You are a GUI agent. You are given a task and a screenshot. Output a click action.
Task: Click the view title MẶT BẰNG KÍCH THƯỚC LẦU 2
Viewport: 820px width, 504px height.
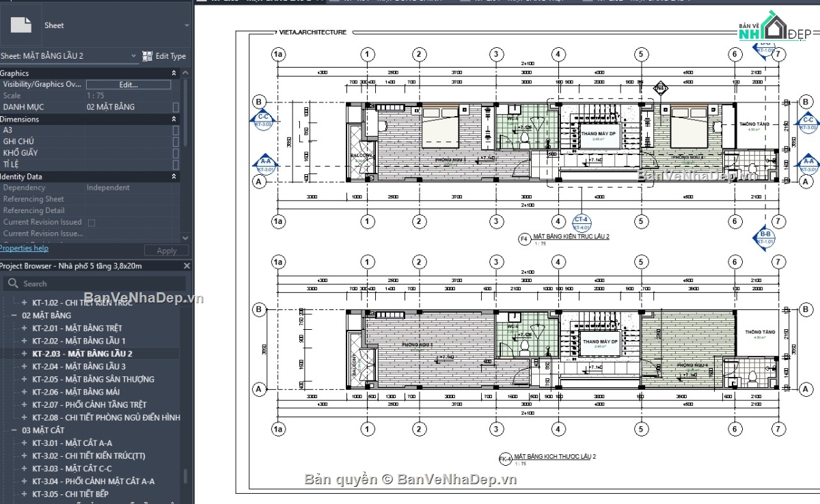tap(556, 456)
